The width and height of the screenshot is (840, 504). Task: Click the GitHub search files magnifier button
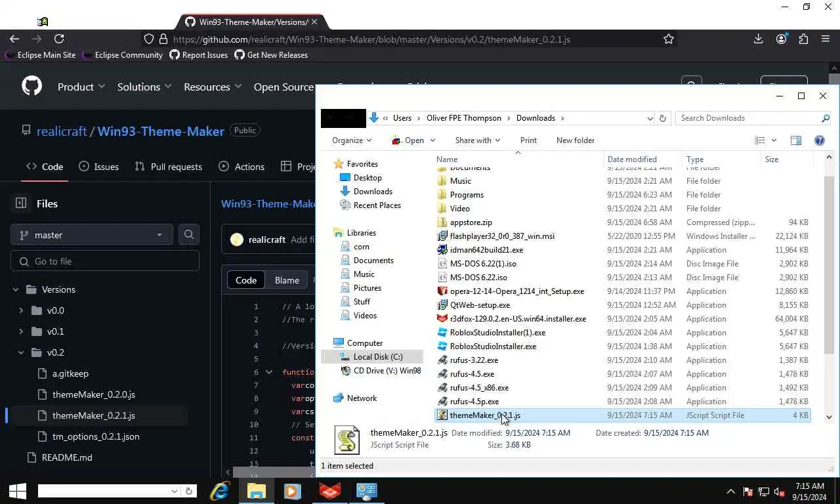click(x=189, y=234)
